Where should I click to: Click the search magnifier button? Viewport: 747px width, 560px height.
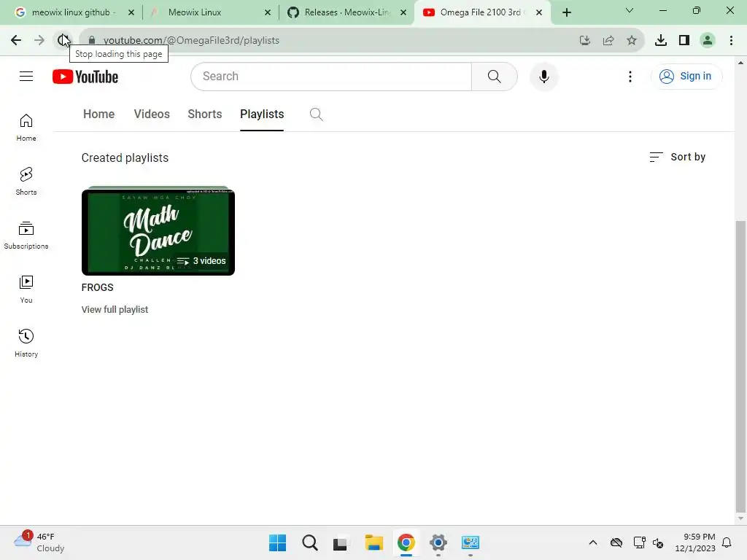coord(494,76)
